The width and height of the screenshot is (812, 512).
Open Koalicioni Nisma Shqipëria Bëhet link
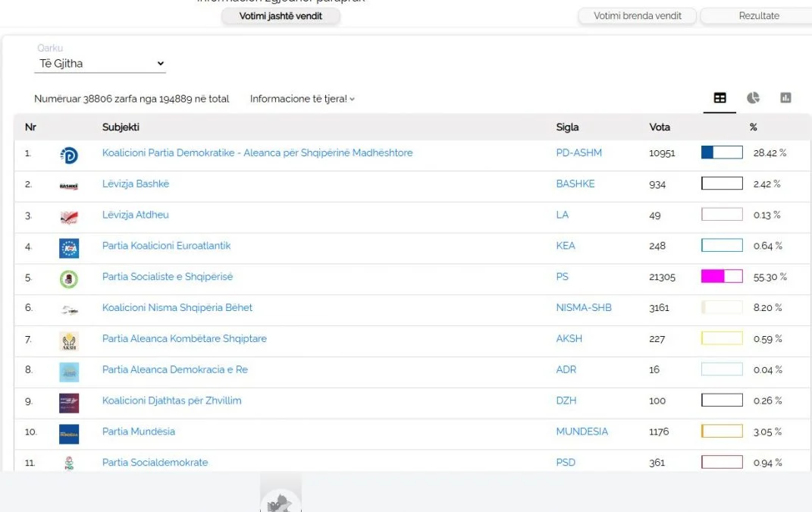(x=177, y=308)
